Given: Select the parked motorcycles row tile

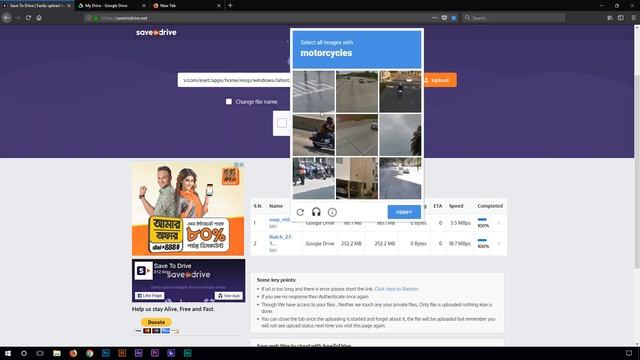Looking at the screenshot, I should click(x=313, y=178).
